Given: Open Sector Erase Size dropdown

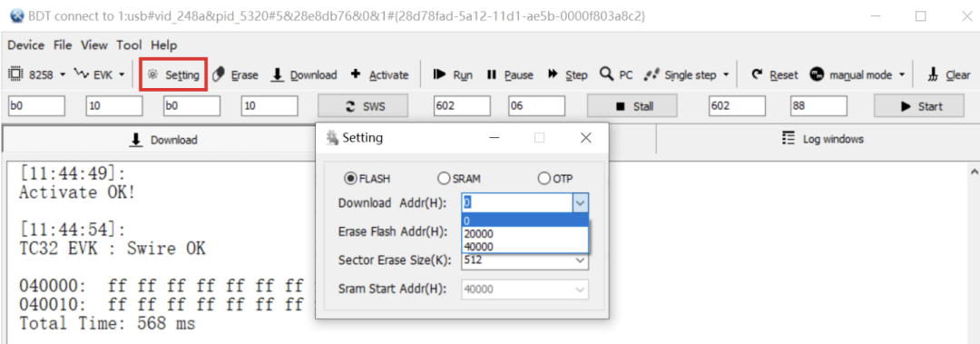Looking at the screenshot, I should click(581, 260).
